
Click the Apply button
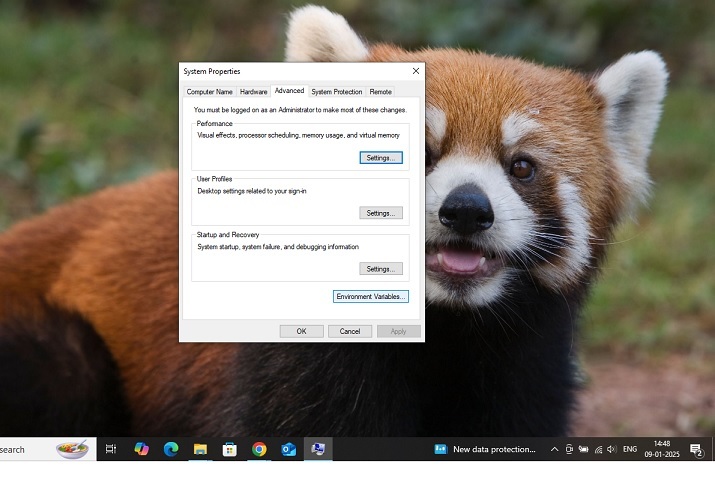click(x=399, y=331)
